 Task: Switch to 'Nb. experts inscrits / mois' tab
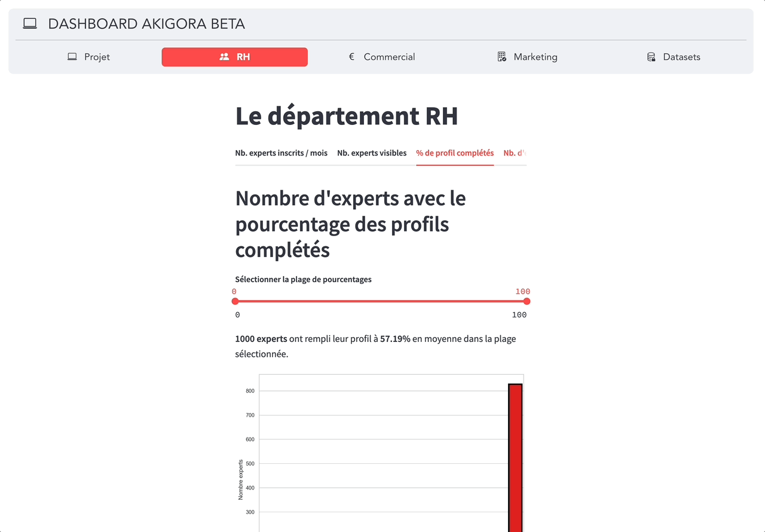tap(281, 153)
